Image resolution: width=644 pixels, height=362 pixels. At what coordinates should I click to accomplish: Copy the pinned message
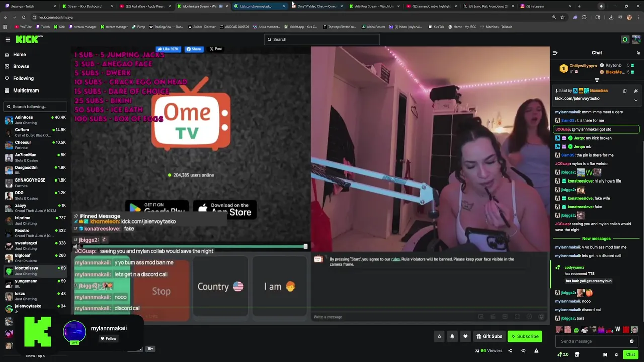pyautogui.click(x=625, y=91)
